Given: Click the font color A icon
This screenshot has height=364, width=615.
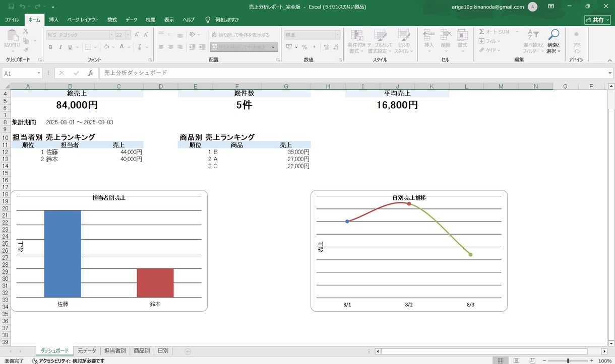Looking at the screenshot, I should [121, 47].
